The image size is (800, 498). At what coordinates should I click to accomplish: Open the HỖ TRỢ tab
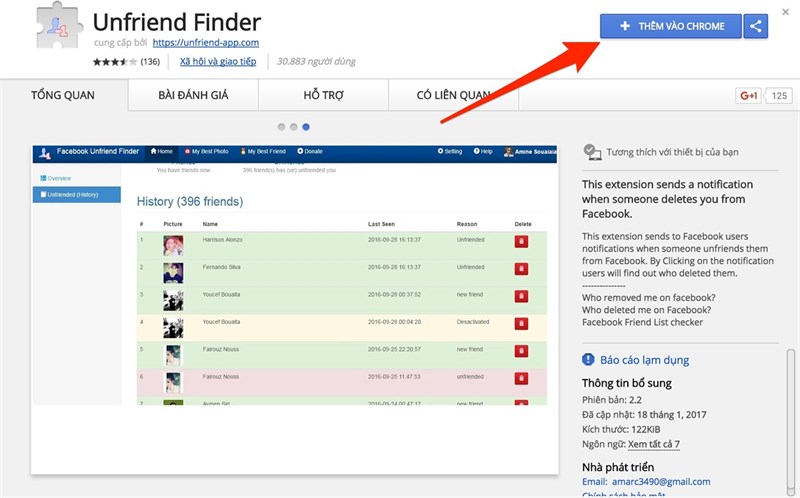(323, 95)
